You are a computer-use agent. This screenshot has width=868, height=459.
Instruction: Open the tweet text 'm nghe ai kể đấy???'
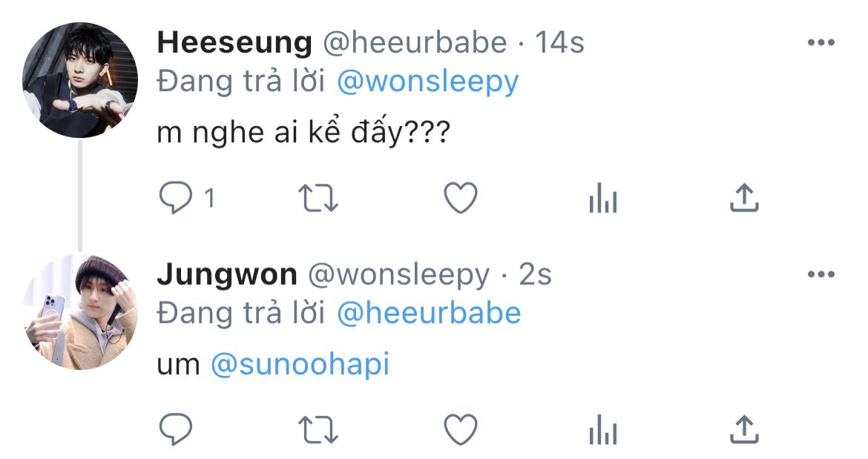pos(304,133)
